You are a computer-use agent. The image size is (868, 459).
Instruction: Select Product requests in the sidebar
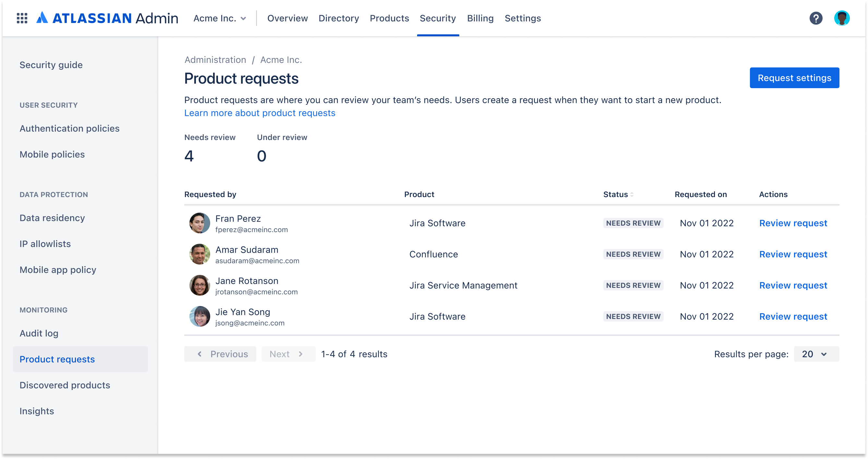pos(80,359)
